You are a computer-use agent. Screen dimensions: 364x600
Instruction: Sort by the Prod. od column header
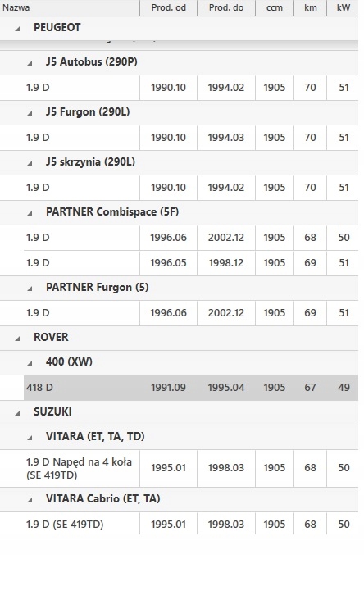168,7
